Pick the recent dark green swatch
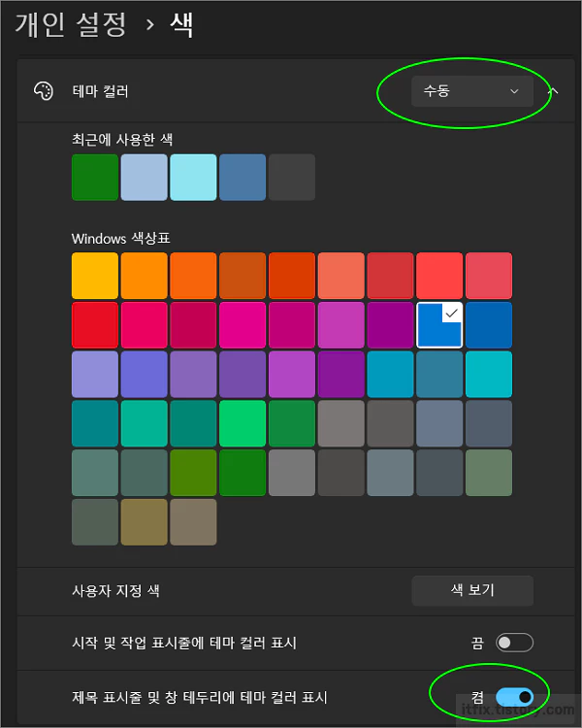Image resolution: width=582 pixels, height=728 pixels. [x=95, y=178]
